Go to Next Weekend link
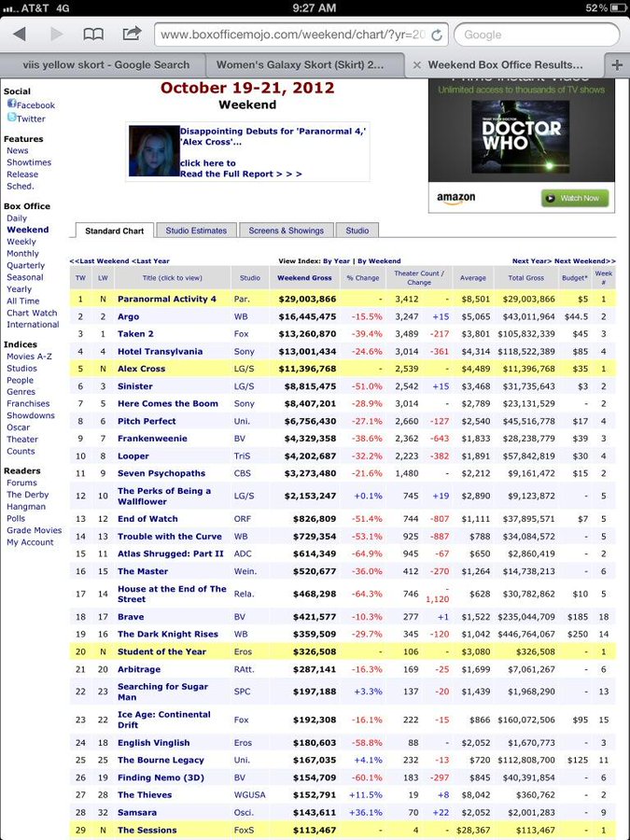The width and height of the screenshot is (630, 840). click(585, 261)
